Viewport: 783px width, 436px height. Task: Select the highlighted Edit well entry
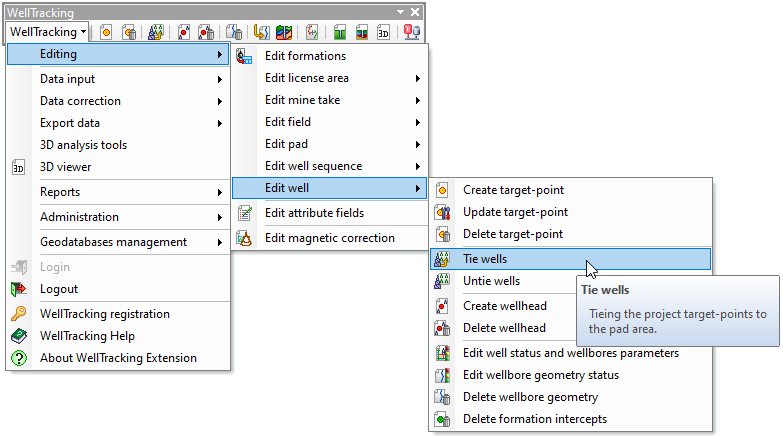(x=330, y=188)
